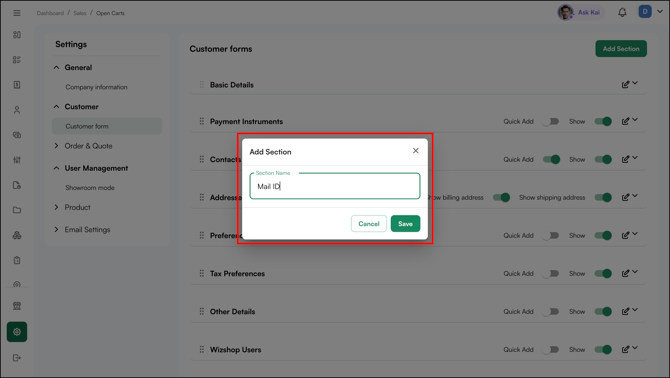
Task: Click into the Section Name field
Action: click(x=335, y=186)
